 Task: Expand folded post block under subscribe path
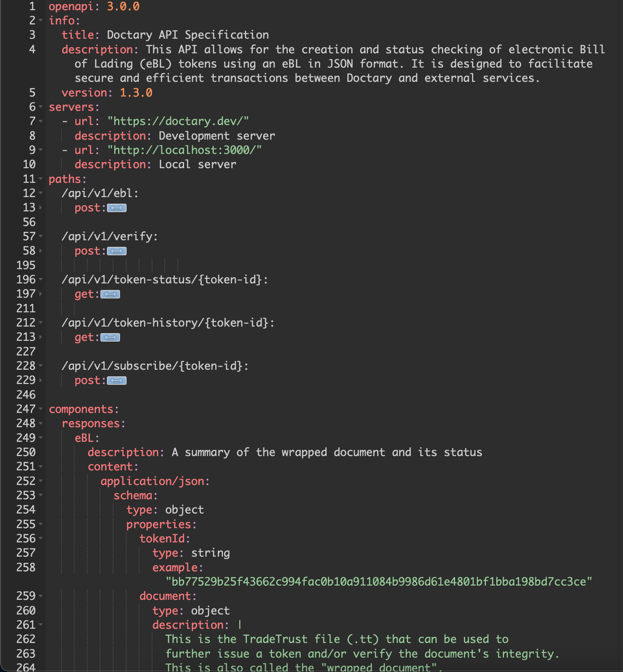(x=117, y=381)
